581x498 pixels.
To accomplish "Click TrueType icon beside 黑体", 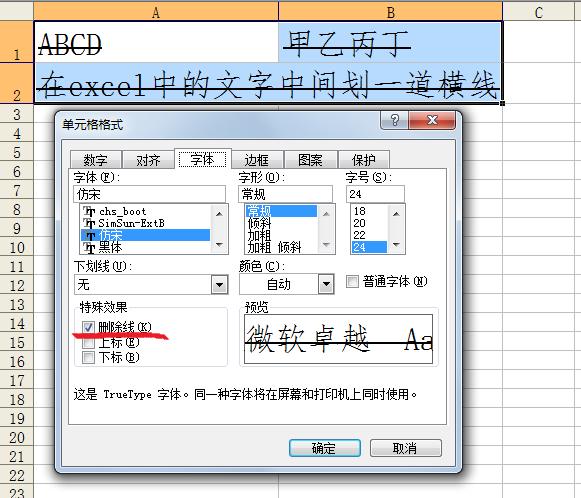I will [89, 248].
